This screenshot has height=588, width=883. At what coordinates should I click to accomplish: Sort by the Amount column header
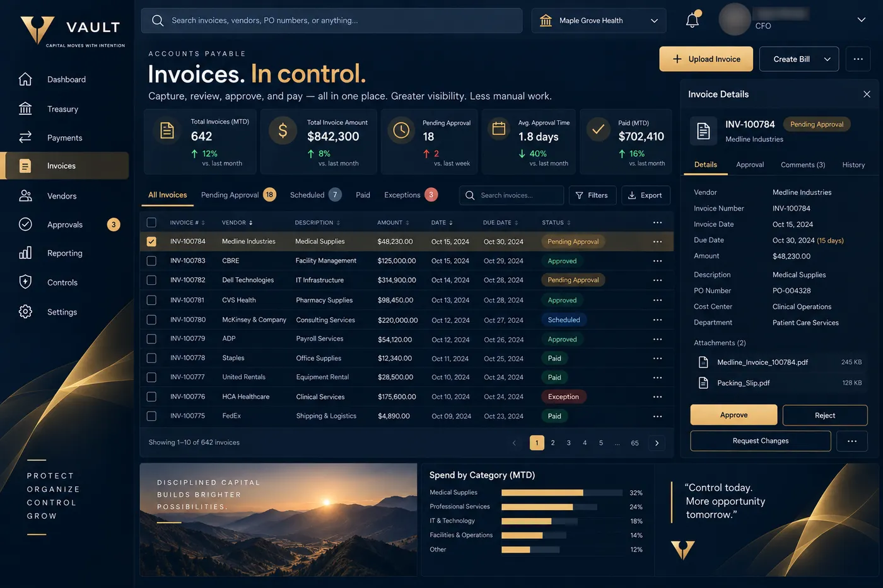pyautogui.click(x=393, y=222)
